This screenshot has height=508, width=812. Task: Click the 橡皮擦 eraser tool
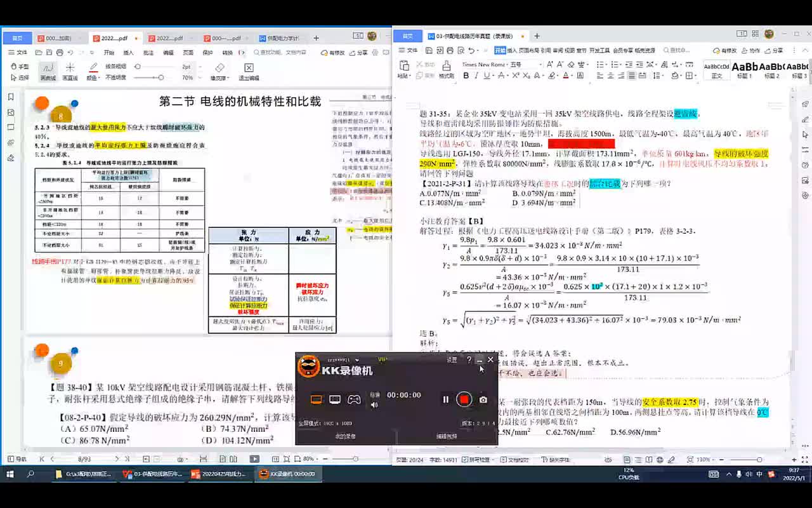(x=219, y=70)
